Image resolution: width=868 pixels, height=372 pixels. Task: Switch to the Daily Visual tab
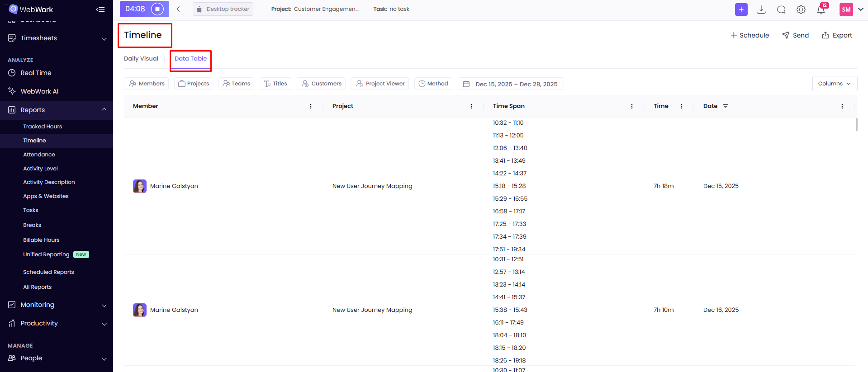point(141,59)
